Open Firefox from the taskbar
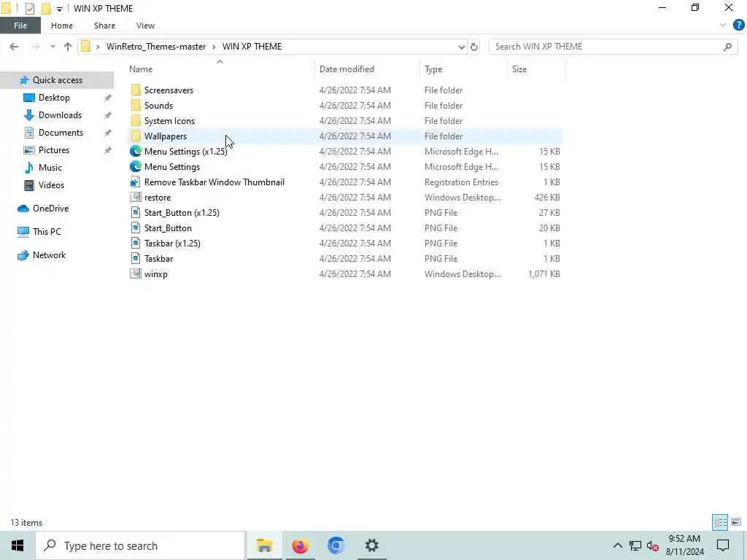Screen dimensions: 747x560 click(x=300, y=545)
